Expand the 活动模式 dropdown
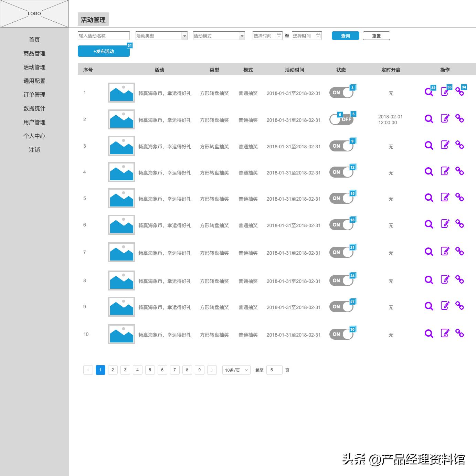The image size is (476, 476). [219, 35]
